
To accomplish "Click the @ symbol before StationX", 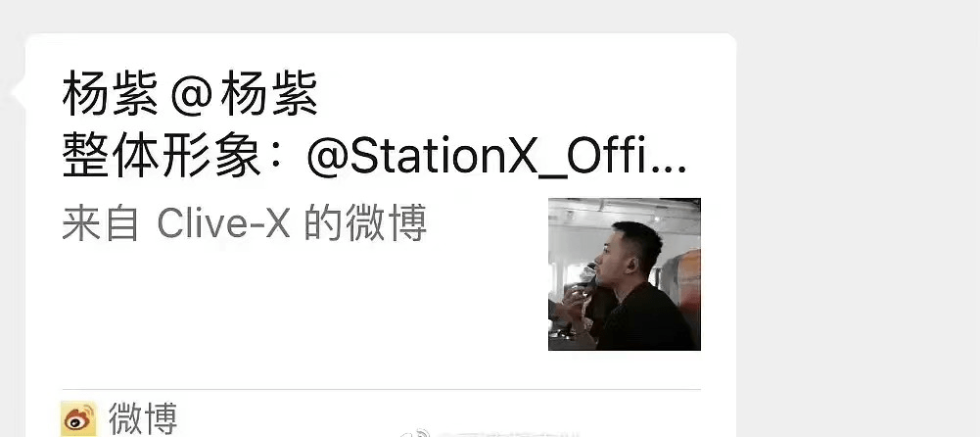I will [326, 160].
